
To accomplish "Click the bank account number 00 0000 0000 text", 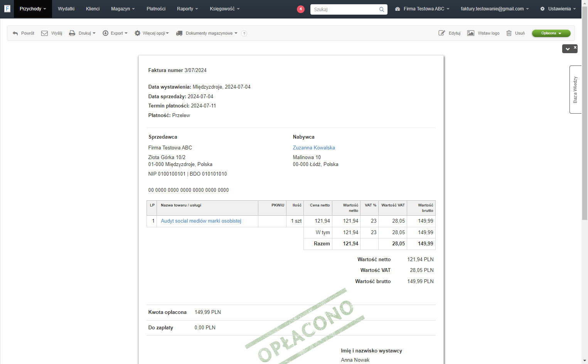I will pyautogui.click(x=189, y=190).
